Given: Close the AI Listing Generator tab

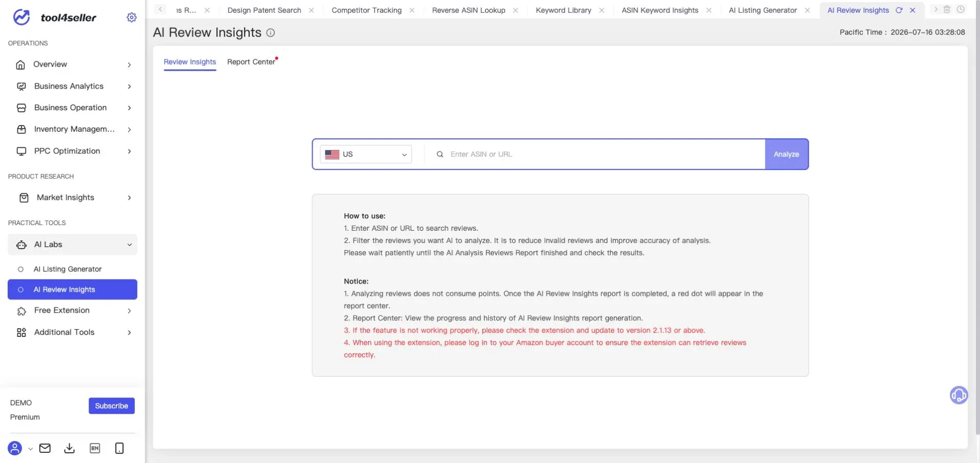Looking at the screenshot, I should (x=807, y=10).
